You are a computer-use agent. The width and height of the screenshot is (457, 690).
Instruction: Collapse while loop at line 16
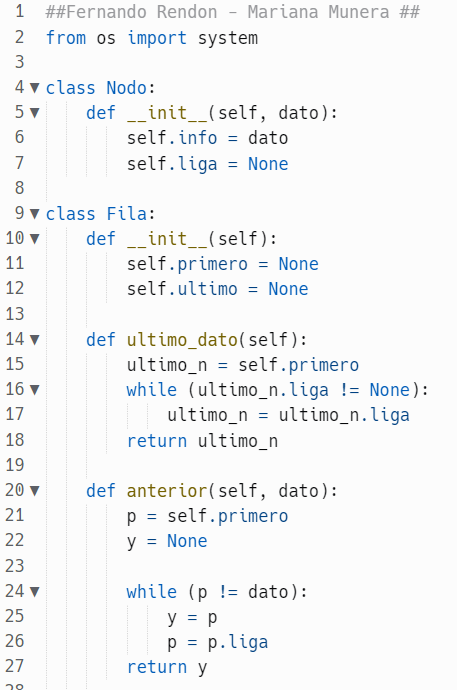point(35,390)
